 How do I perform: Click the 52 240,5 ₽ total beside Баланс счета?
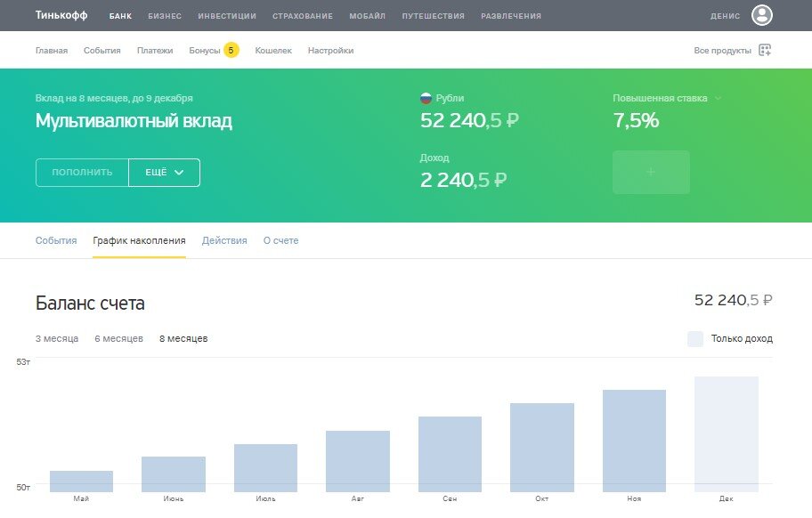tap(734, 300)
